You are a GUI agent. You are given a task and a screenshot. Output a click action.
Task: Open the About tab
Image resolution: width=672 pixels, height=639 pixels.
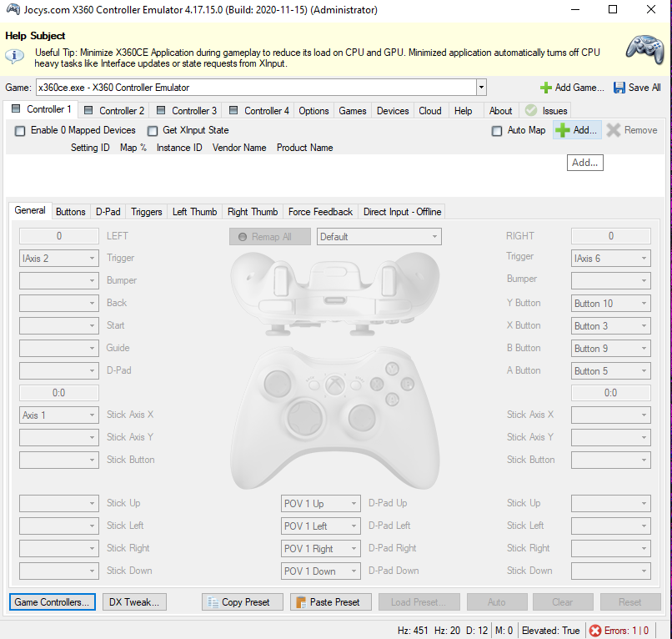500,111
